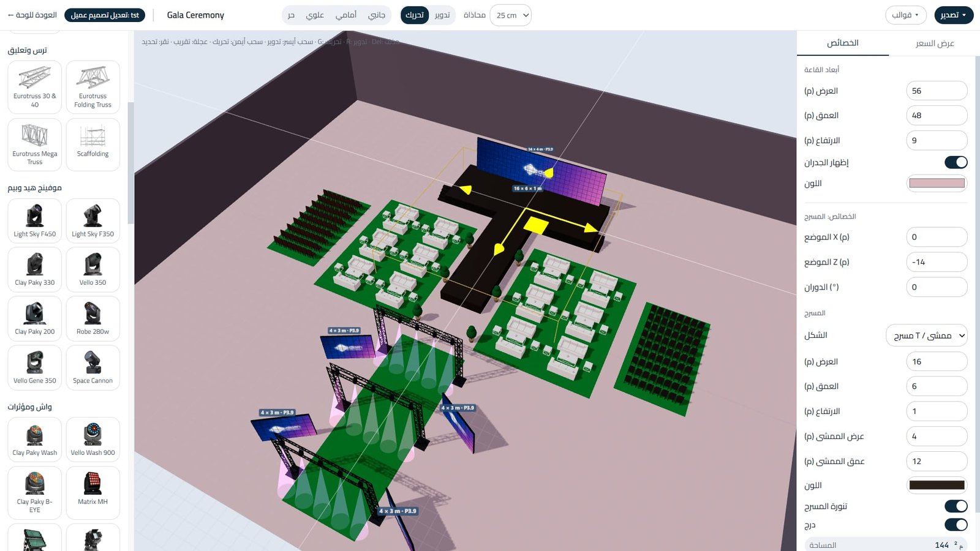Image resolution: width=980 pixels, height=551 pixels.
Task: Add a Clay Paky B-EYE fixture
Action: tap(35, 492)
